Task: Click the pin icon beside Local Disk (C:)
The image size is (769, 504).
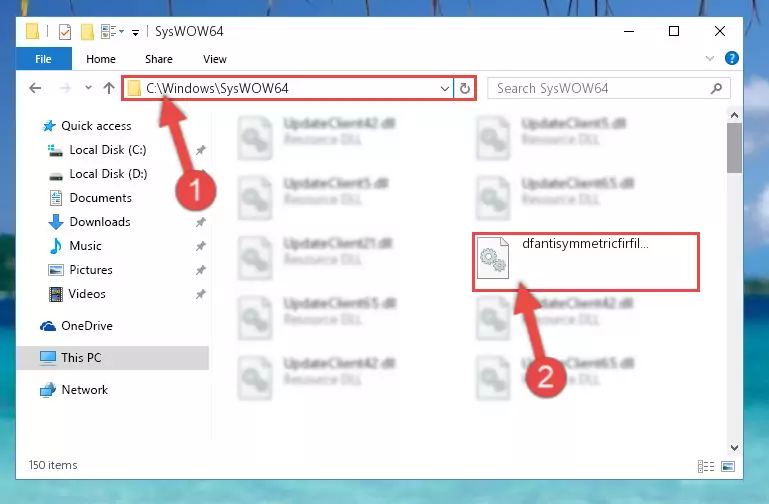Action: click(201, 150)
